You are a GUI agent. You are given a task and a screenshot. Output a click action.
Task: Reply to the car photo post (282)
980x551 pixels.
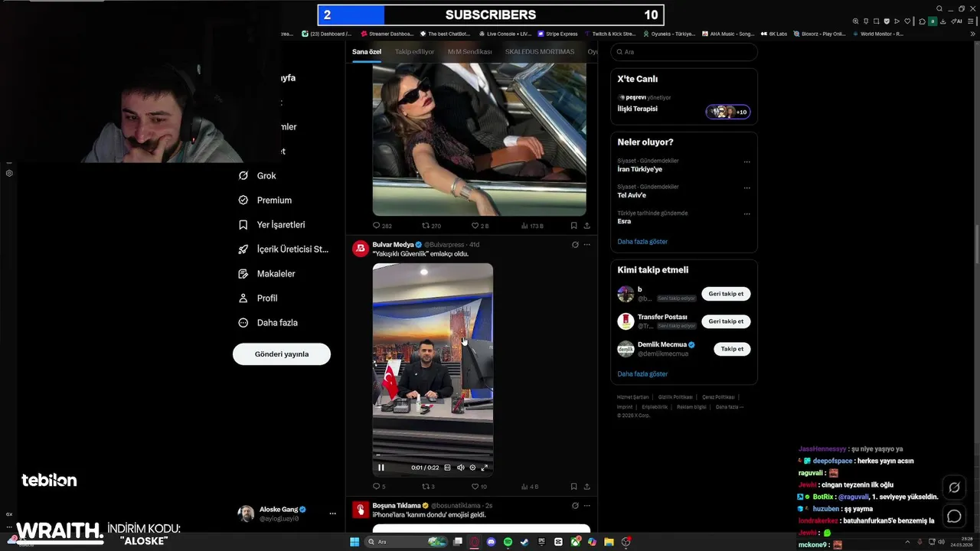[382, 226]
